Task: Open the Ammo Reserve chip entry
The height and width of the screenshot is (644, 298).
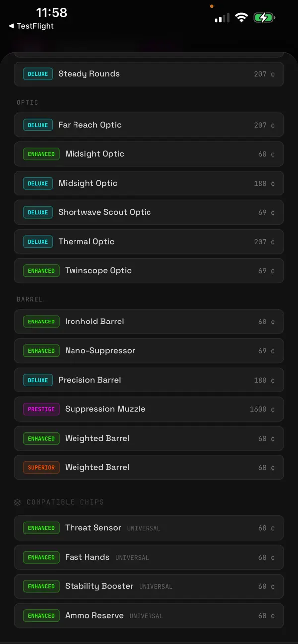Action: [x=149, y=615]
